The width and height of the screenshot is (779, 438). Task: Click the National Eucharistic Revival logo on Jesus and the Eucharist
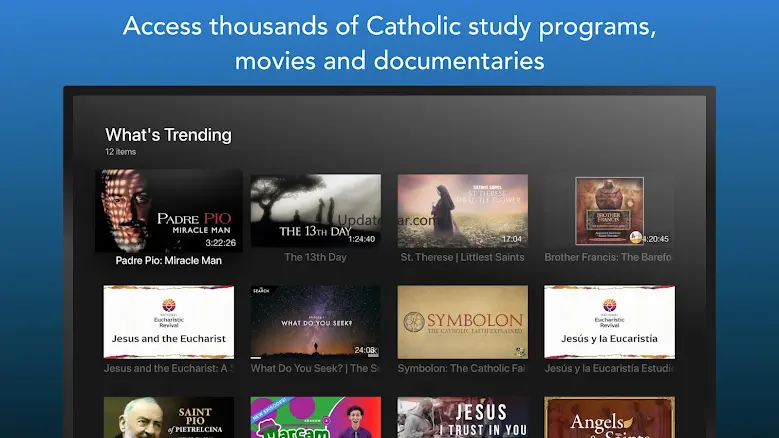tap(169, 313)
